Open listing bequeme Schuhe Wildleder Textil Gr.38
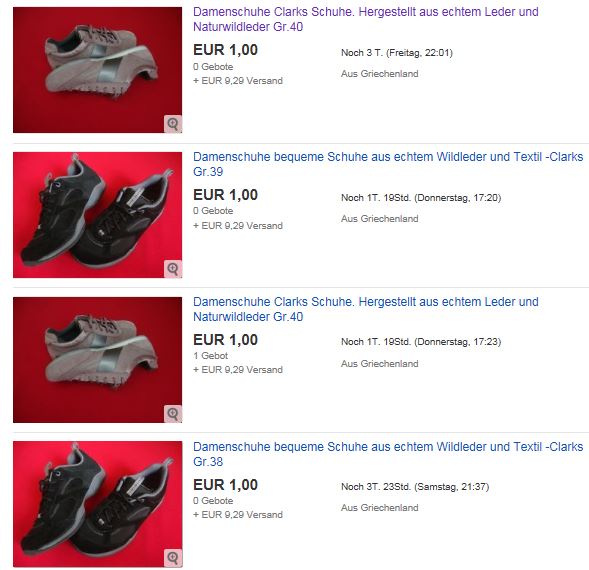The height and width of the screenshot is (570, 589). pyautogui.click(x=388, y=454)
